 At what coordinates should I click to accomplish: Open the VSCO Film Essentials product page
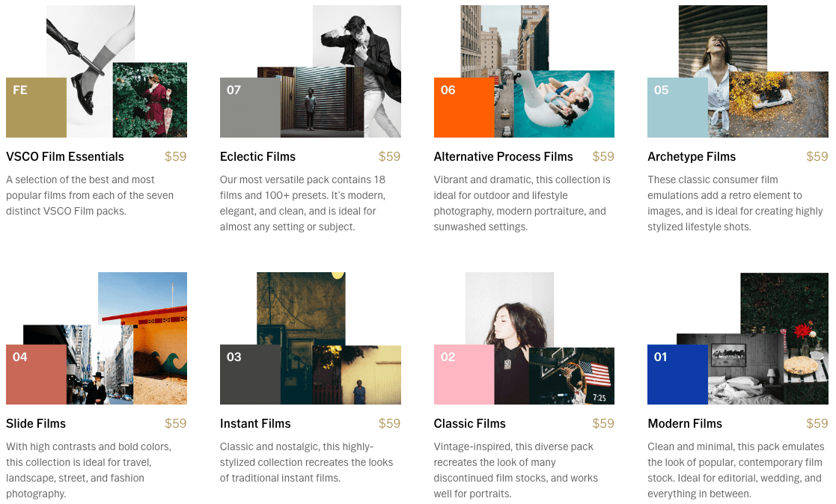[x=64, y=157]
